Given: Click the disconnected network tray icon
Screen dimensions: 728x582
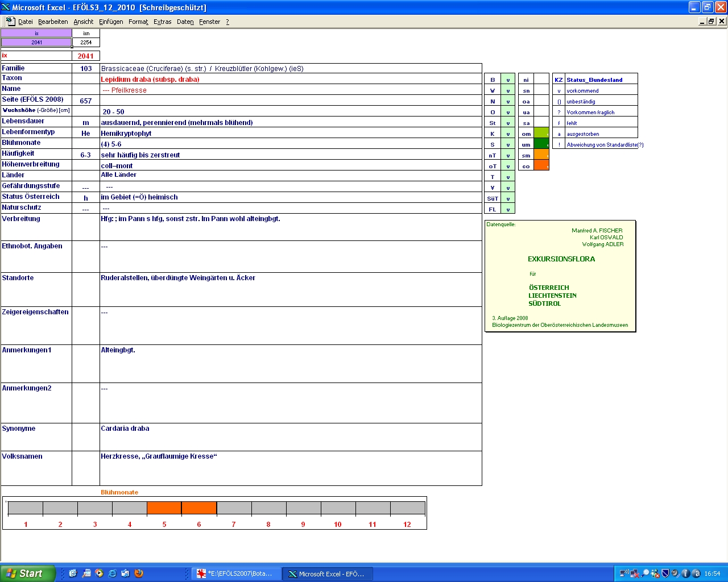Looking at the screenshot, I should pos(634,573).
